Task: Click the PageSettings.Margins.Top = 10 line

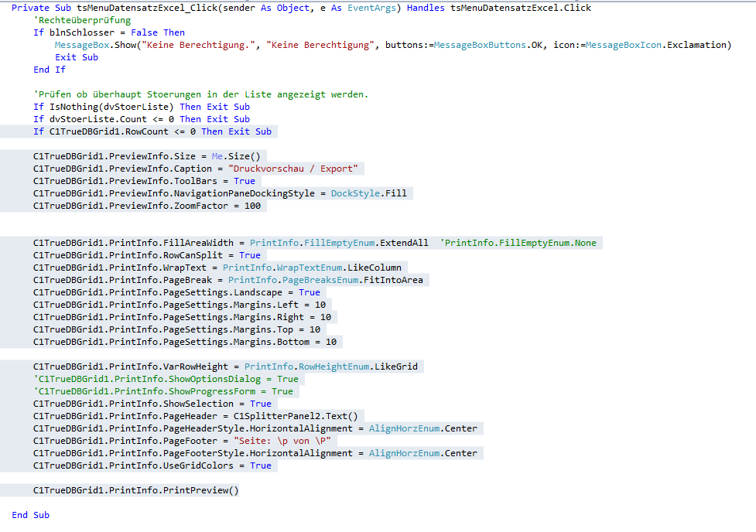Action: [x=176, y=329]
